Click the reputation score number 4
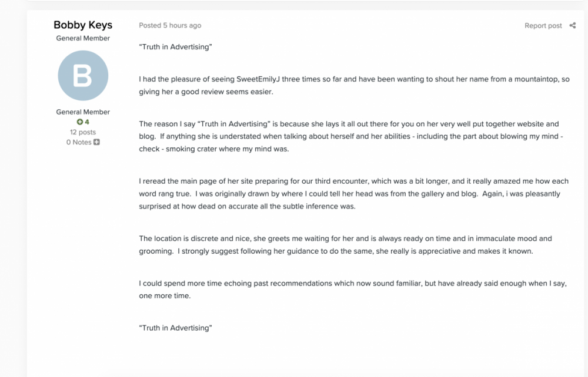588x377 pixels. pyautogui.click(x=87, y=122)
